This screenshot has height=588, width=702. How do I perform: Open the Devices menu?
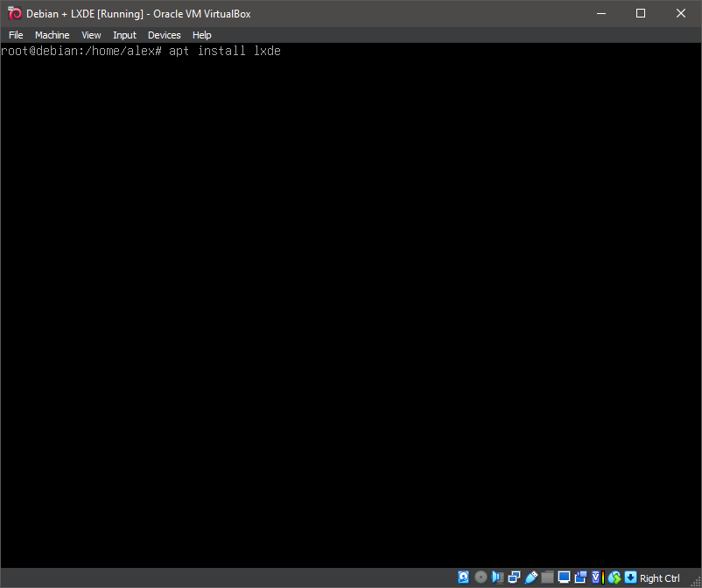click(164, 35)
